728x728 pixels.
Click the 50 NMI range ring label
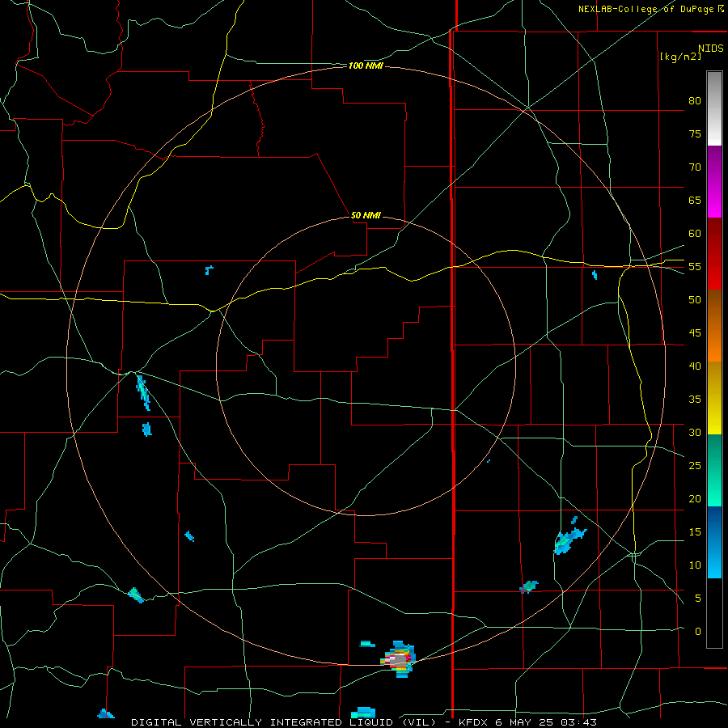pyautogui.click(x=366, y=215)
